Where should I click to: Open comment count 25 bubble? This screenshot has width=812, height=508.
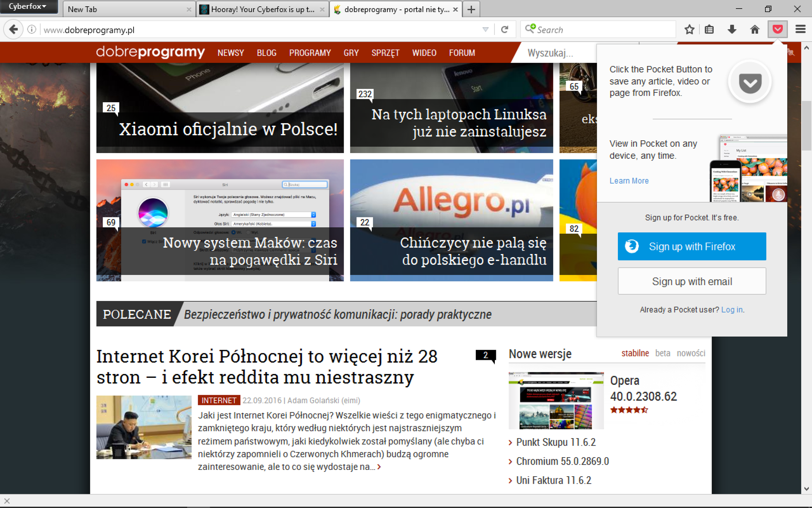(x=111, y=109)
